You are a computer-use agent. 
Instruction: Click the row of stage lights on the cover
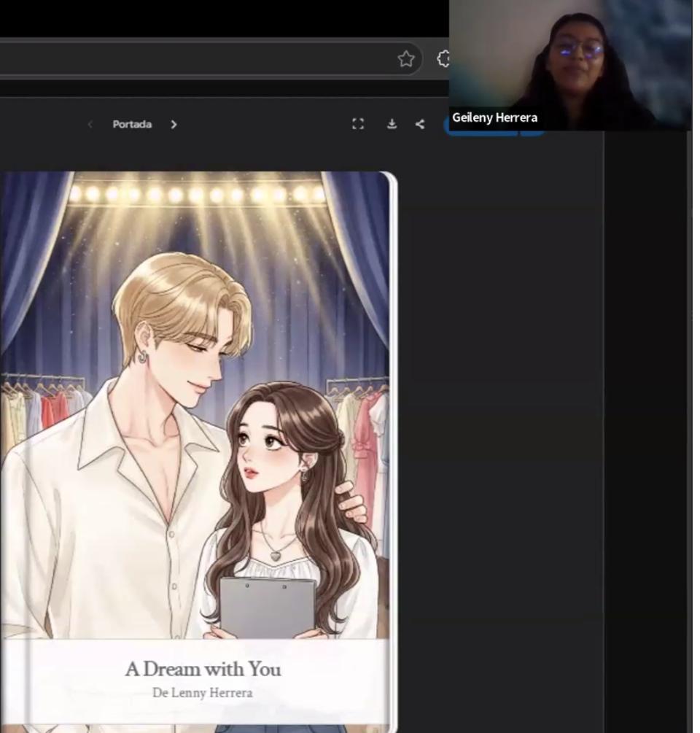[x=196, y=194]
